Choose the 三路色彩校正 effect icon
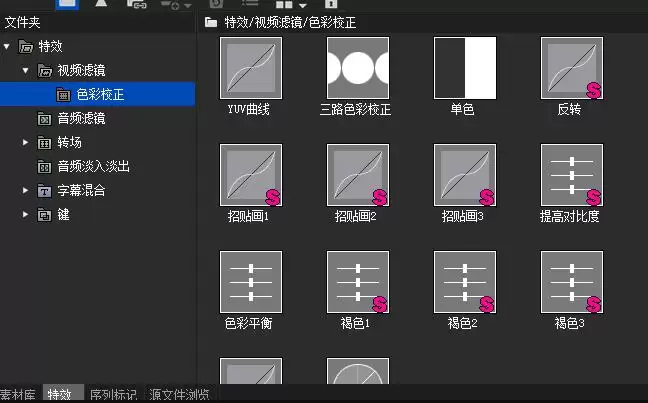Image resolution: width=648 pixels, height=403 pixels. (x=358, y=68)
